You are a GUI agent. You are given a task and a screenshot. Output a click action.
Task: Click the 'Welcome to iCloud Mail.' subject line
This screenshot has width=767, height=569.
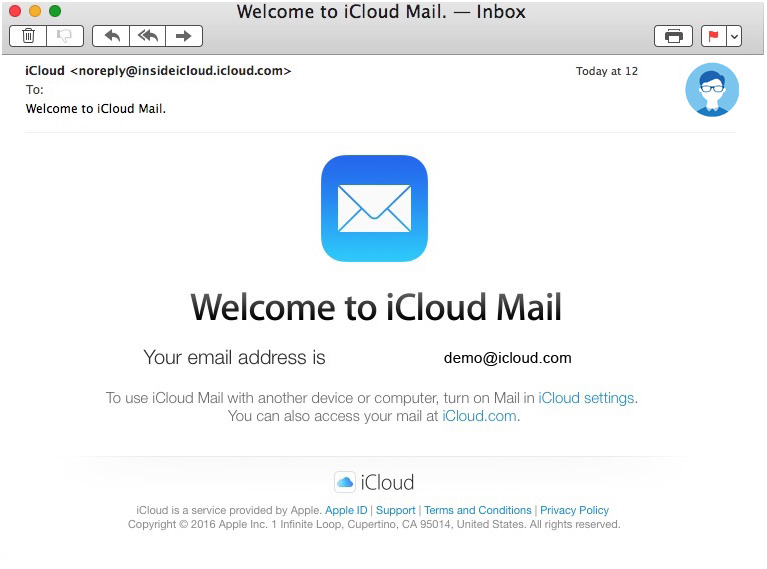click(96, 109)
